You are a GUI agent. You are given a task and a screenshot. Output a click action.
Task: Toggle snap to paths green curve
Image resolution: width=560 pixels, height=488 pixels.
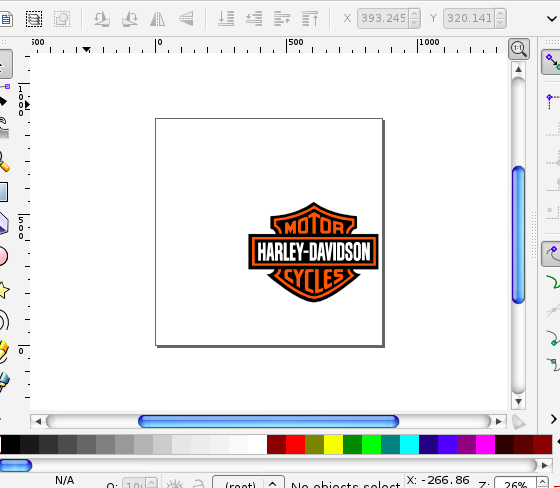tap(553, 282)
